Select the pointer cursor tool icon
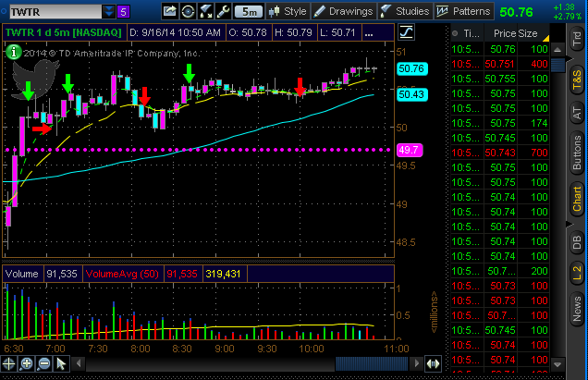 [x=61, y=364]
